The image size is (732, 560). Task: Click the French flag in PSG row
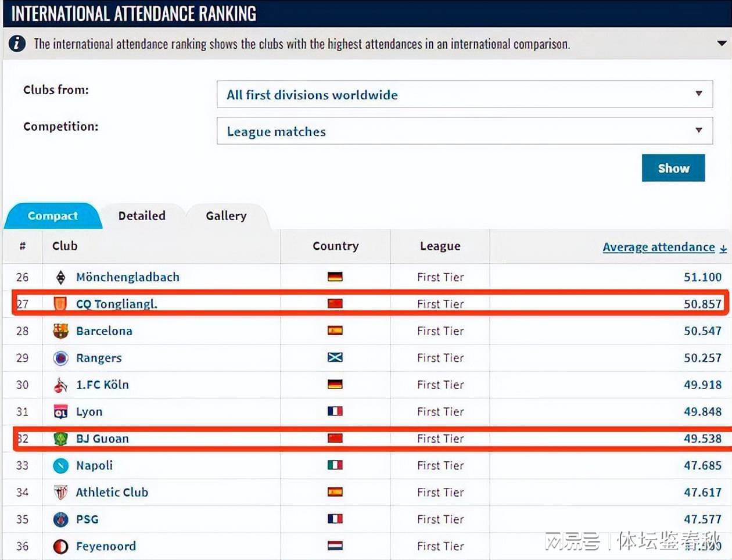click(335, 519)
